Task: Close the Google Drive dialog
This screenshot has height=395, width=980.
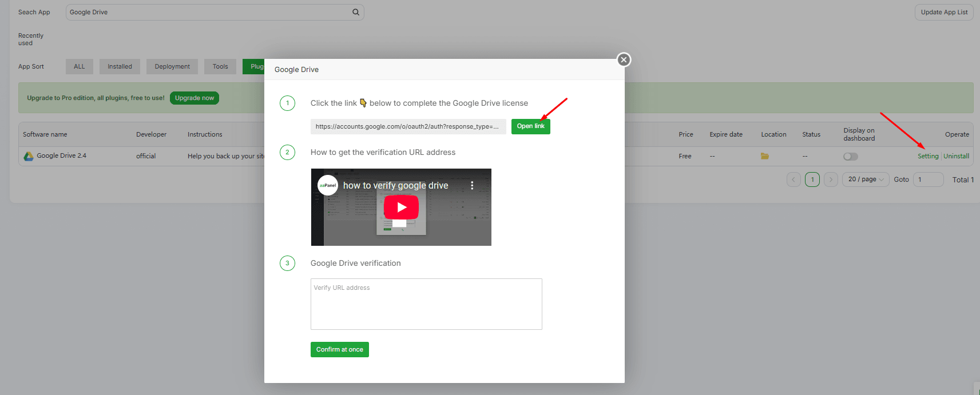Action: click(624, 60)
